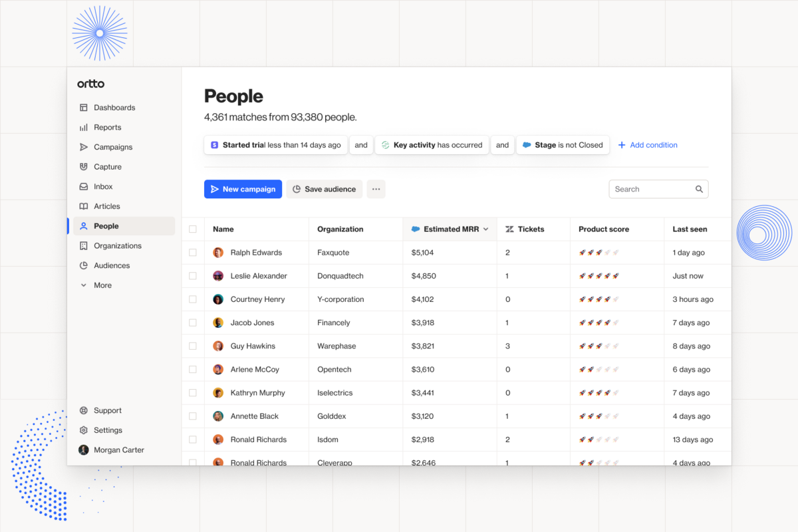The image size is (798, 532).
Task: Check the Ralph Edwards row checkbox
Action: coord(192,252)
